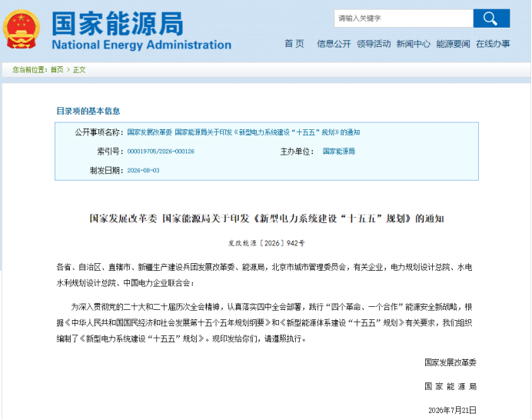Click the National Energy Administration English title
532x420 pixels.
pyautogui.click(x=141, y=45)
